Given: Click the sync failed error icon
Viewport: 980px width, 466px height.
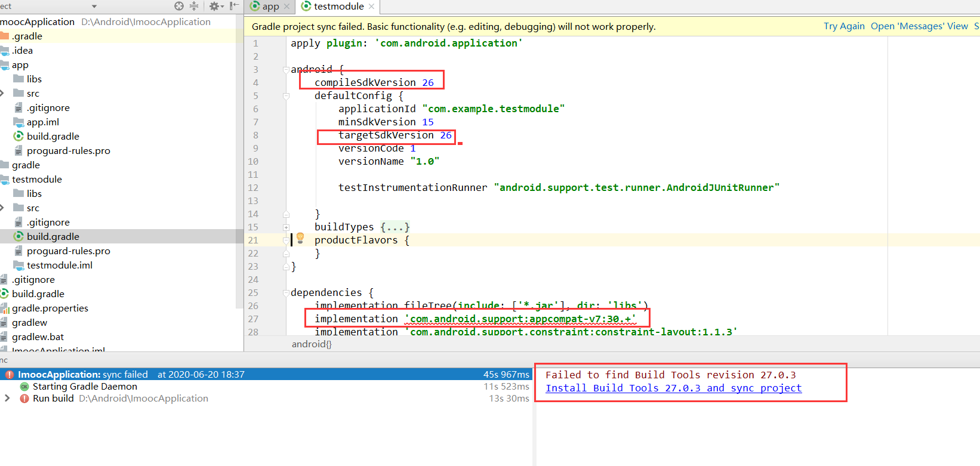Looking at the screenshot, I should coord(10,374).
